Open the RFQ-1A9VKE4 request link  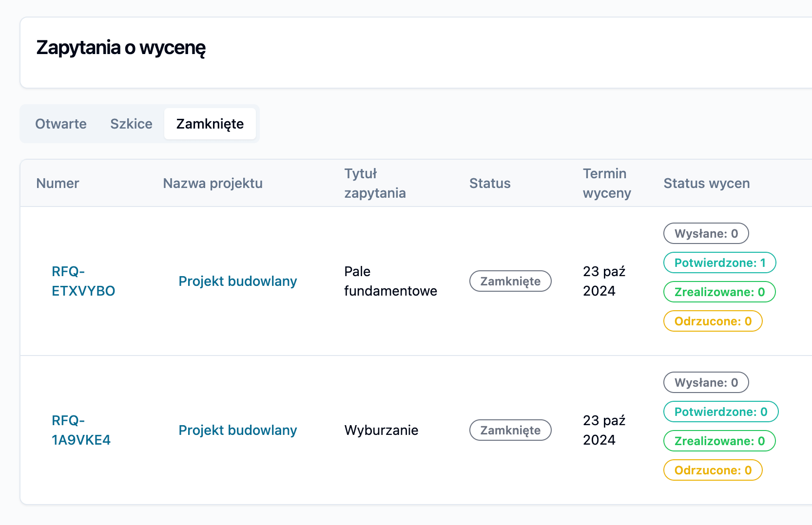81,430
